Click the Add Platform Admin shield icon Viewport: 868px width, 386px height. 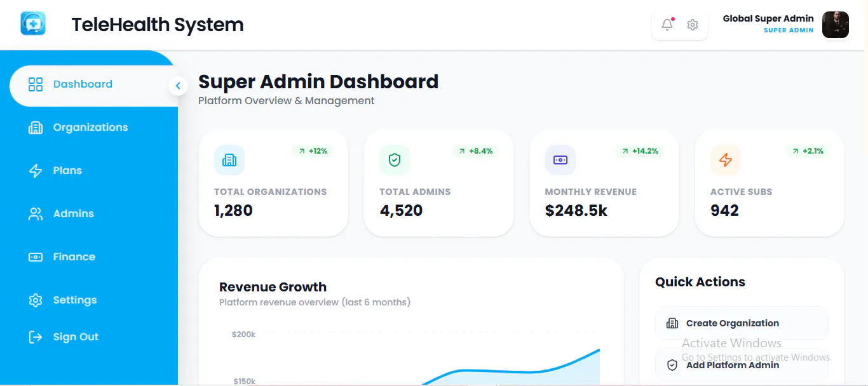tap(672, 365)
